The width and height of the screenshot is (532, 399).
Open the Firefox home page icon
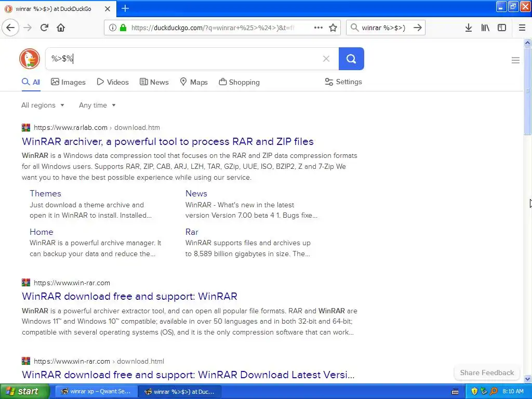point(61,28)
